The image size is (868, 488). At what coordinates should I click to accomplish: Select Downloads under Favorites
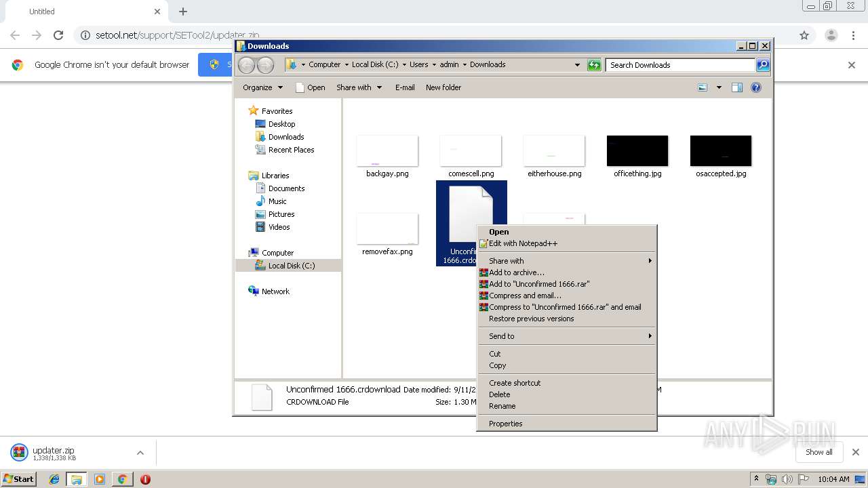(x=285, y=137)
